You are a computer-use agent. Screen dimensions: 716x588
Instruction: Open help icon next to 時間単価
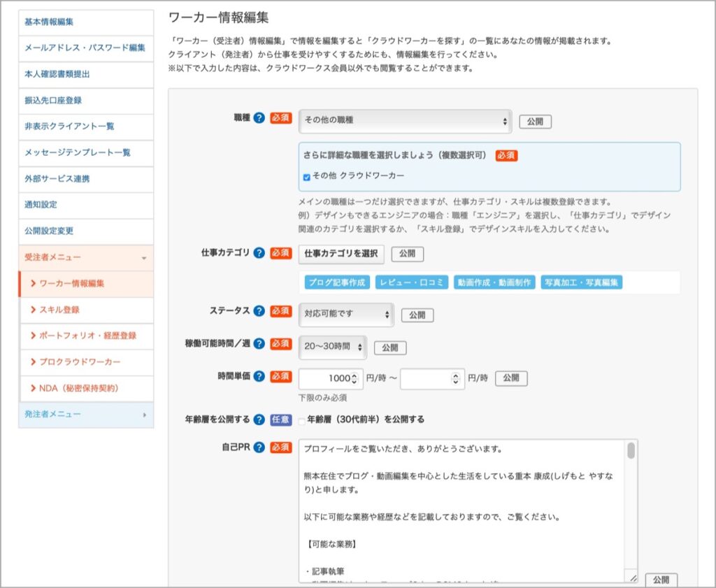point(259,376)
